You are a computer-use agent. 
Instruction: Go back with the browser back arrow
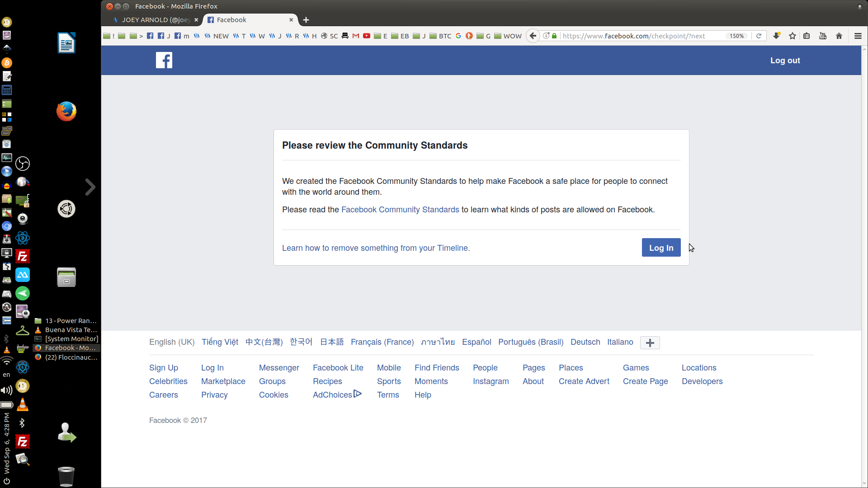[x=533, y=36]
